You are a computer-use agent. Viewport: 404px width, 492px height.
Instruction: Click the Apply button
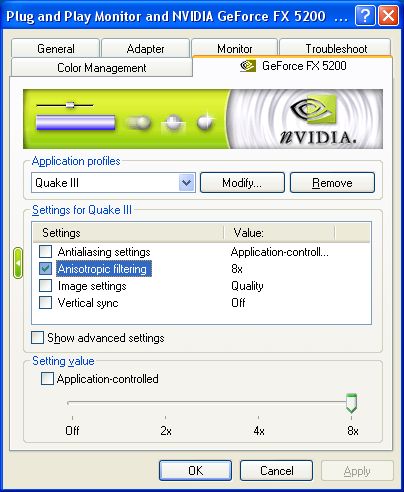[357, 471]
